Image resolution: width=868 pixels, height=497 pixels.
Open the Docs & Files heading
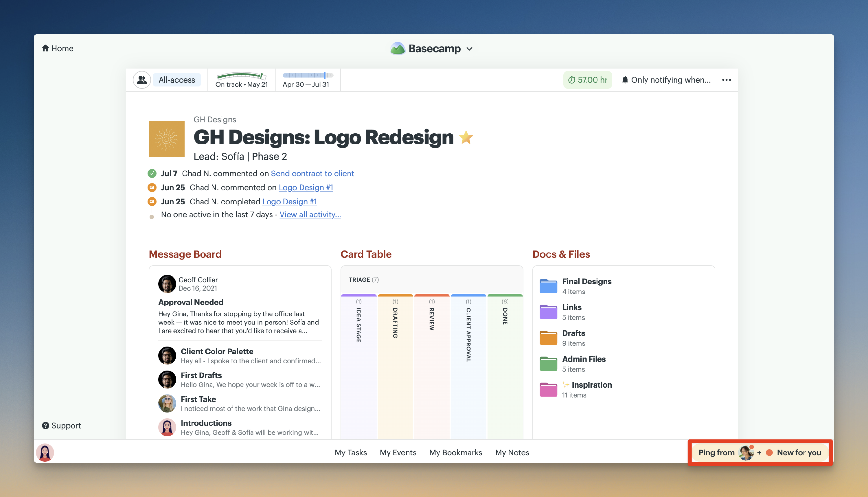pyautogui.click(x=561, y=254)
